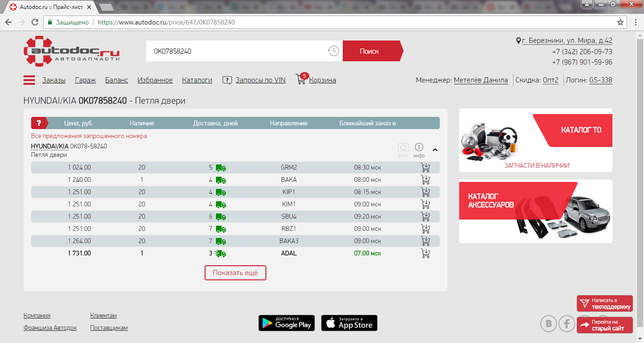This screenshot has width=644, height=343.
Task: Click the Доставка, дней column header
Action: coord(215,123)
